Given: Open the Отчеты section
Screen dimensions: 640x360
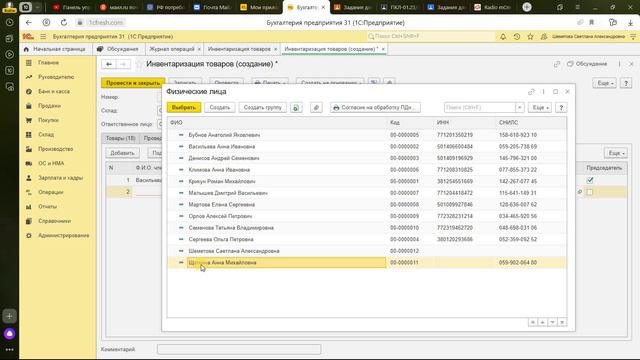Looking at the screenshot, I should (x=47, y=207).
